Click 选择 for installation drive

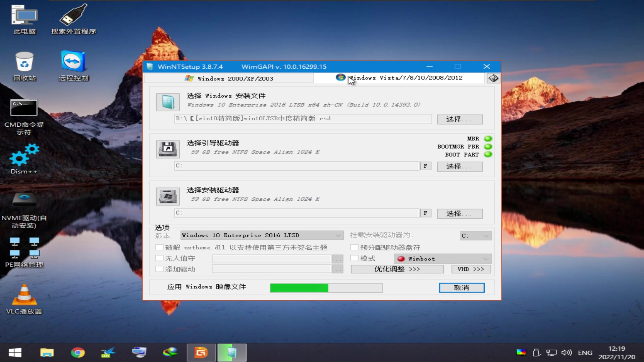460,214
